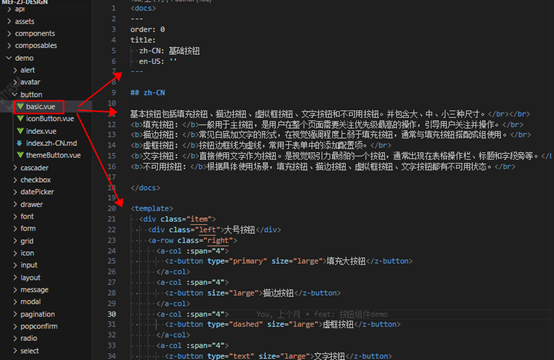Open iconButton.vue in the explorer

point(50,118)
